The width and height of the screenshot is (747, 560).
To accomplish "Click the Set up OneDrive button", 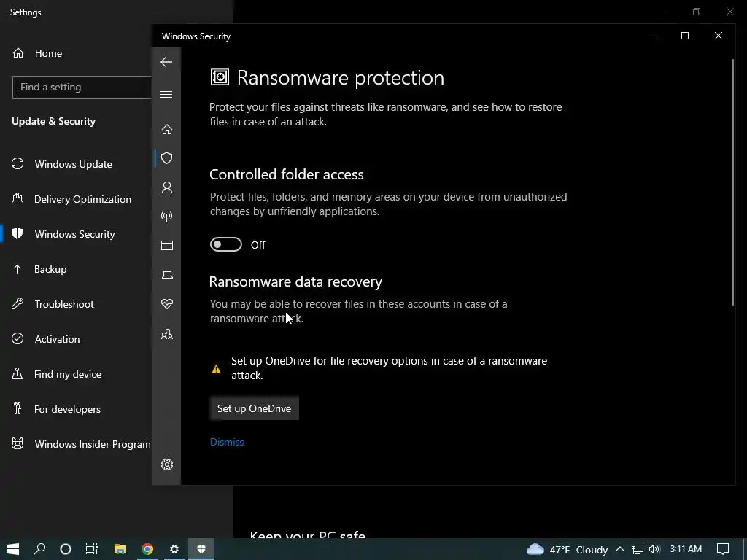I will pyautogui.click(x=254, y=408).
